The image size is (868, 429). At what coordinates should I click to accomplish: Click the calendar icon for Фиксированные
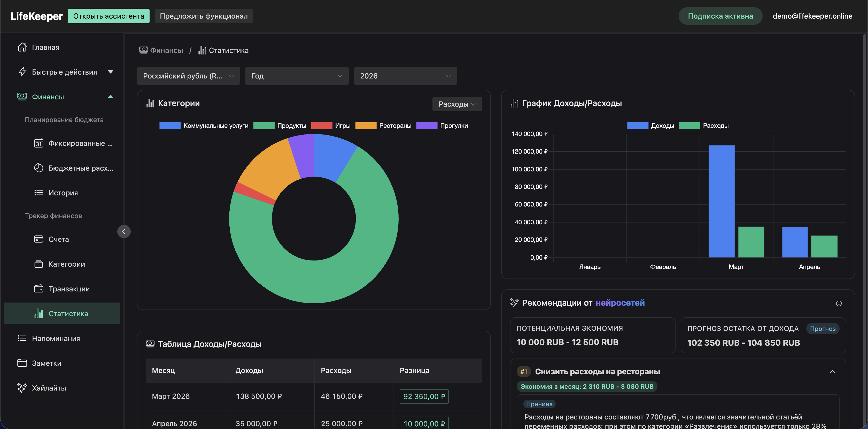pos(38,143)
